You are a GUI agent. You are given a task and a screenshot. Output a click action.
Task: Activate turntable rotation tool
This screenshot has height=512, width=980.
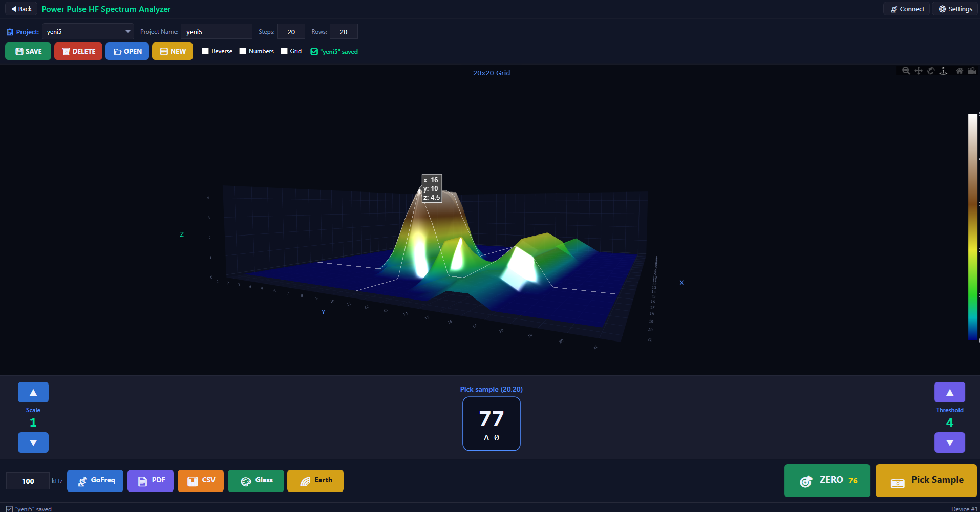[x=943, y=71]
